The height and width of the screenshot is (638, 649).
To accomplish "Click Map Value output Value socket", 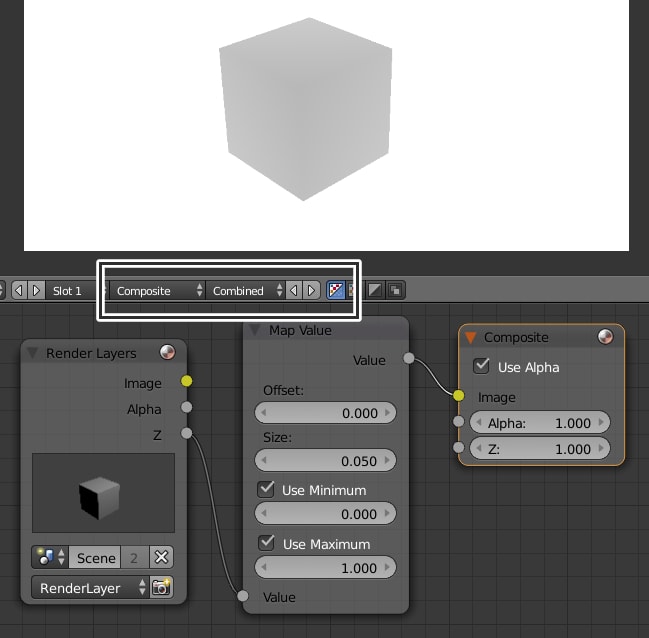I will coord(409,358).
